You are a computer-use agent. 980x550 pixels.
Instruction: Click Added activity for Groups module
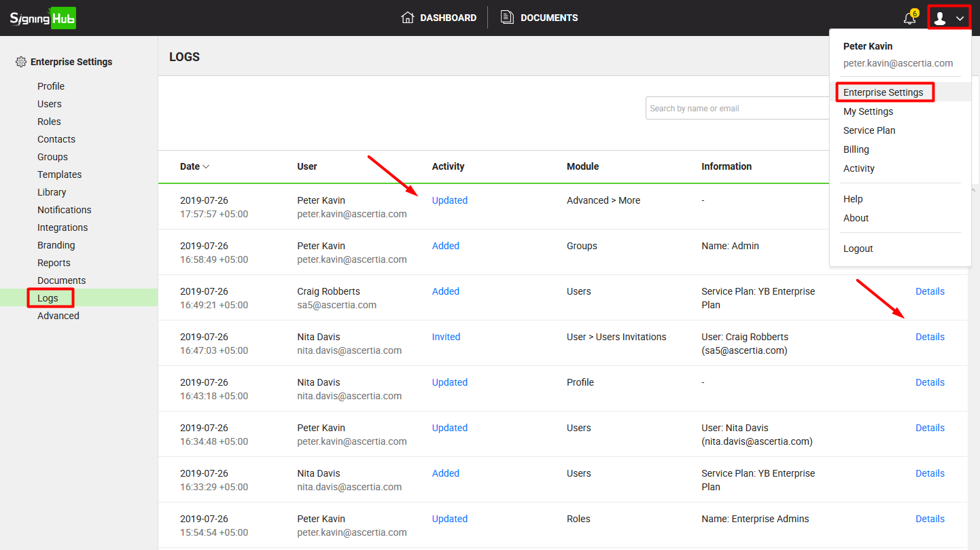[445, 246]
